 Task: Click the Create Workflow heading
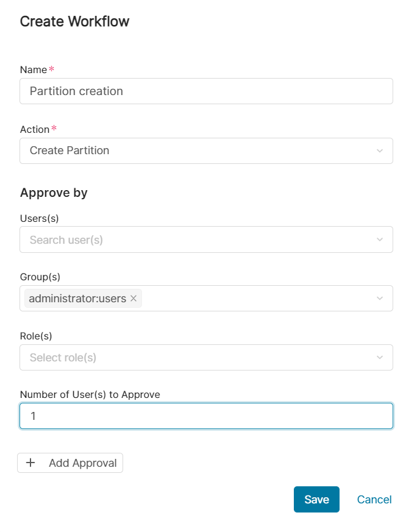[x=74, y=21]
